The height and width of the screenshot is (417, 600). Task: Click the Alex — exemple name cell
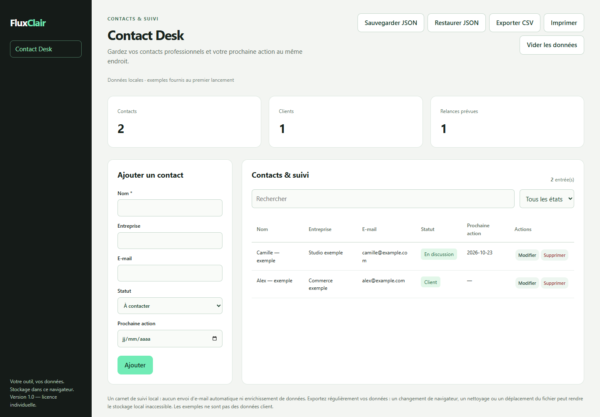[274, 280]
